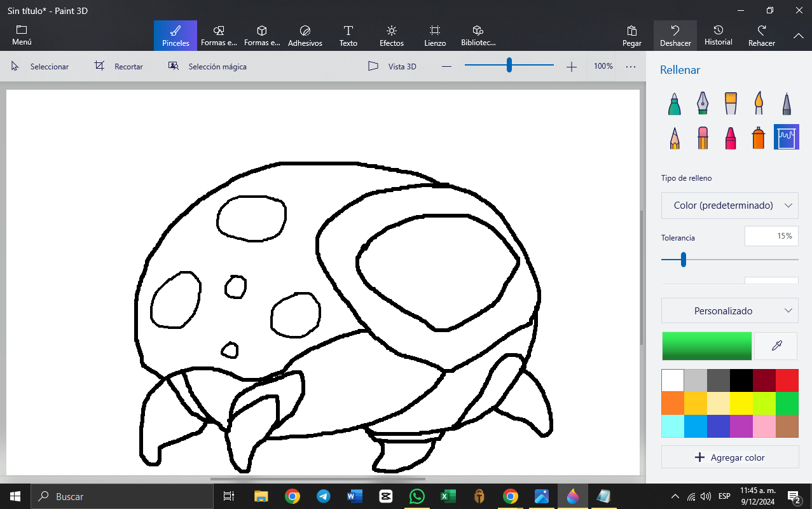Open Telegram from the taskbar

pos(323,496)
